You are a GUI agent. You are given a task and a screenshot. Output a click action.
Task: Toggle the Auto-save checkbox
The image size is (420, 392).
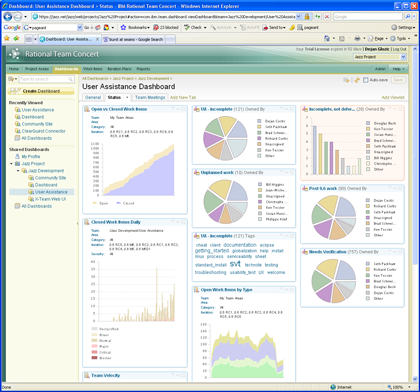(366, 80)
